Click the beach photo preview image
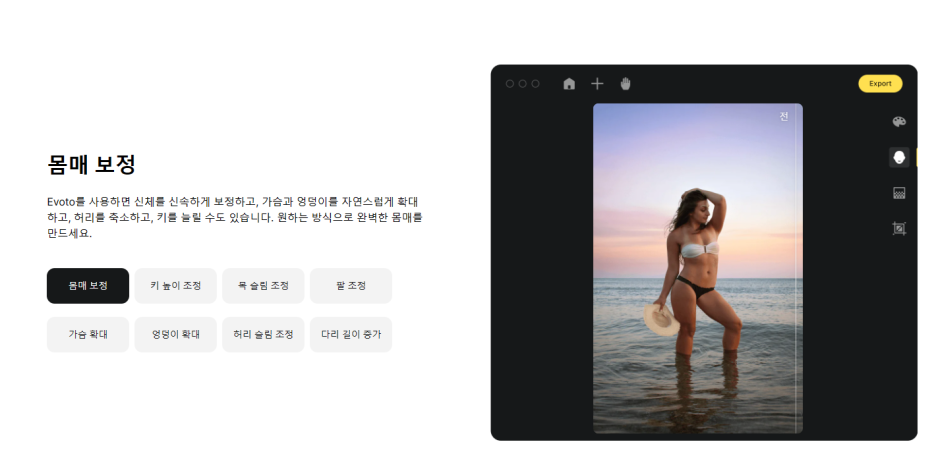Image resolution: width=936 pixels, height=473 pixels. pyautogui.click(x=698, y=269)
